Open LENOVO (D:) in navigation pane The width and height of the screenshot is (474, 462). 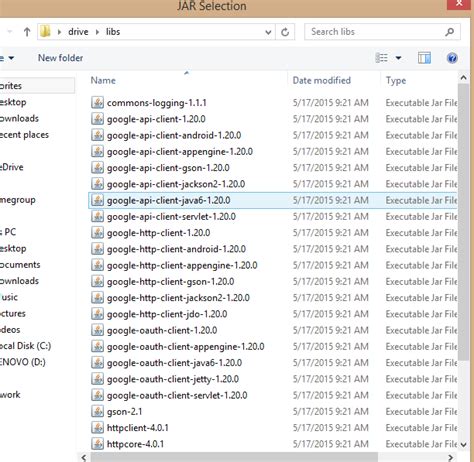[x=23, y=362]
